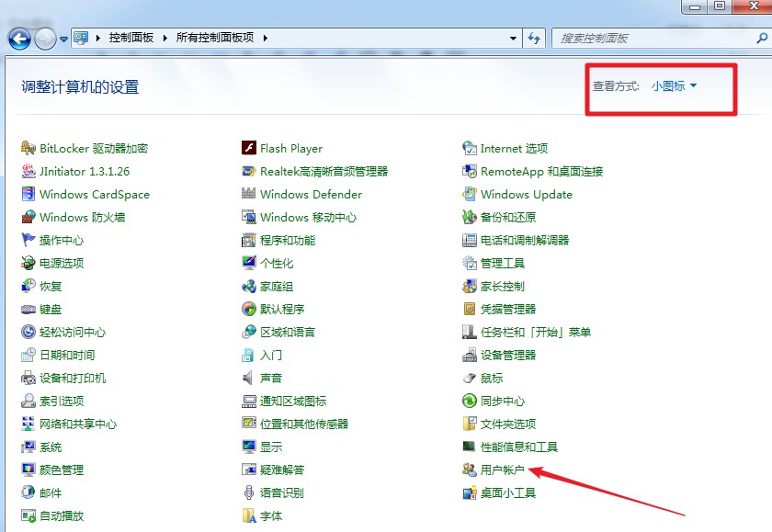Open the 键盘 keyboard icon
772x532 pixels.
(x=28, y=309)
